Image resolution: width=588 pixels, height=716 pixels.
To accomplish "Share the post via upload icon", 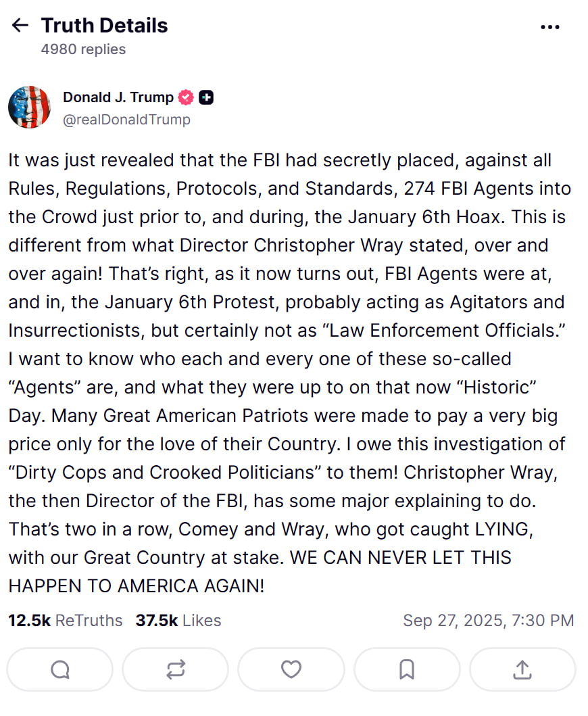I will click(522, 669).
